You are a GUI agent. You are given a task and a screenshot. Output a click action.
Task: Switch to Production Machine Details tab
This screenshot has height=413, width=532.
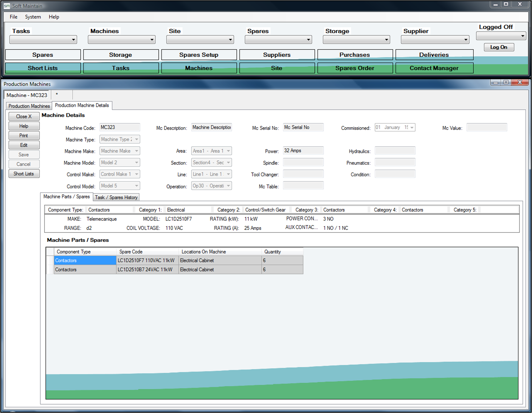(82, 105)
